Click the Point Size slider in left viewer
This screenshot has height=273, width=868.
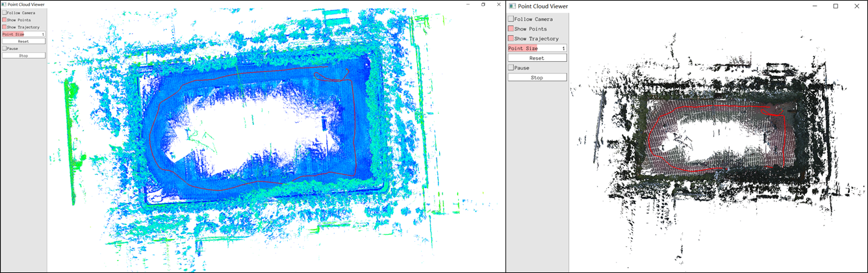[23, 34]
